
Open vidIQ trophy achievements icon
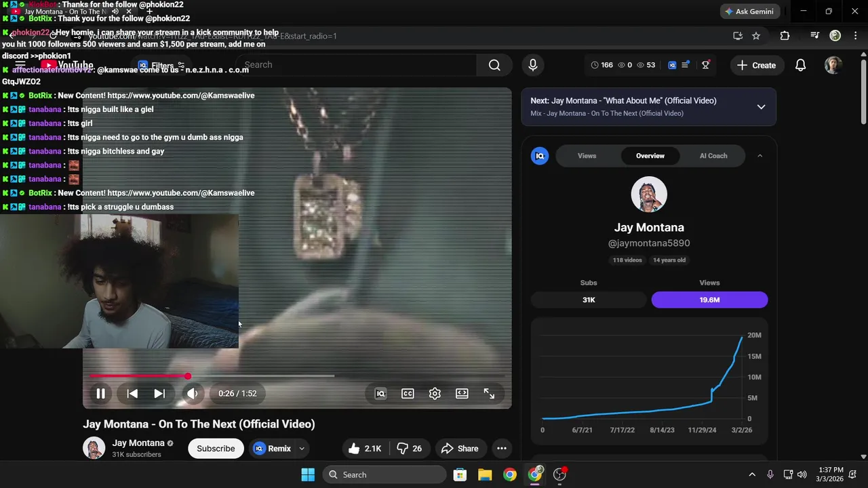click(x=706, y=65)
